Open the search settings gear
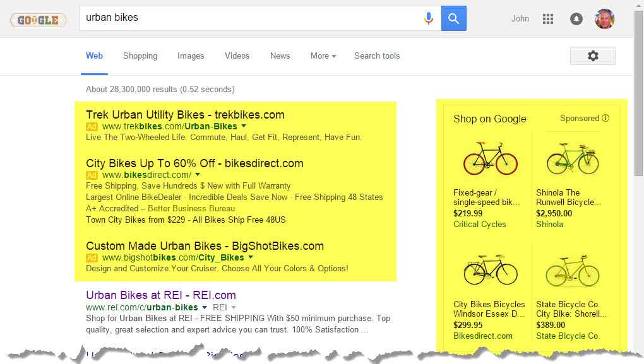Image resolution: width=644 pixels, height=364 pixels. coord(592,56)
